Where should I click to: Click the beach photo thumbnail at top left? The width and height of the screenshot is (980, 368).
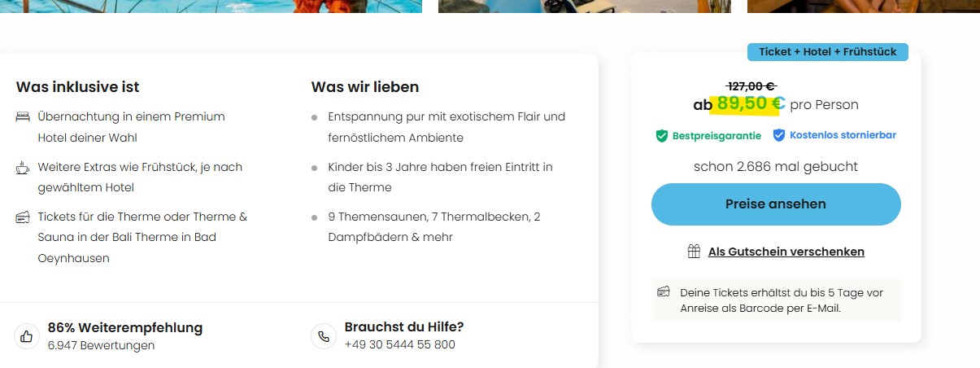point(211,7)
